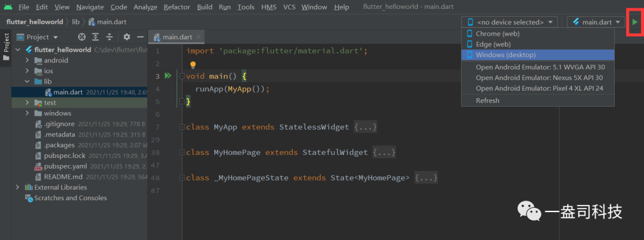Click the runApp(MyApp()); code line
Viewport: 644px width, 240px height.
pos(233,89)
